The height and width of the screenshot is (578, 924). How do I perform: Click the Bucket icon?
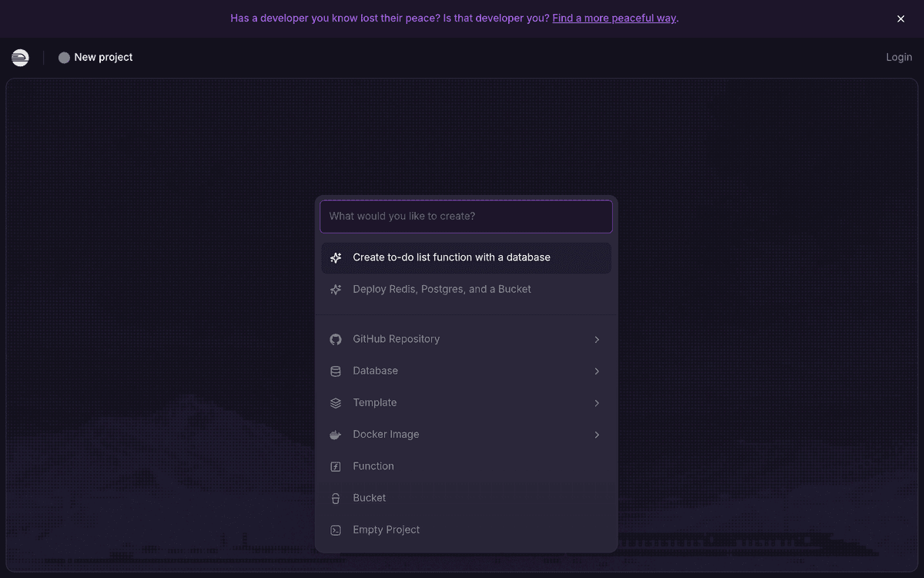click(x=336, y=499)
